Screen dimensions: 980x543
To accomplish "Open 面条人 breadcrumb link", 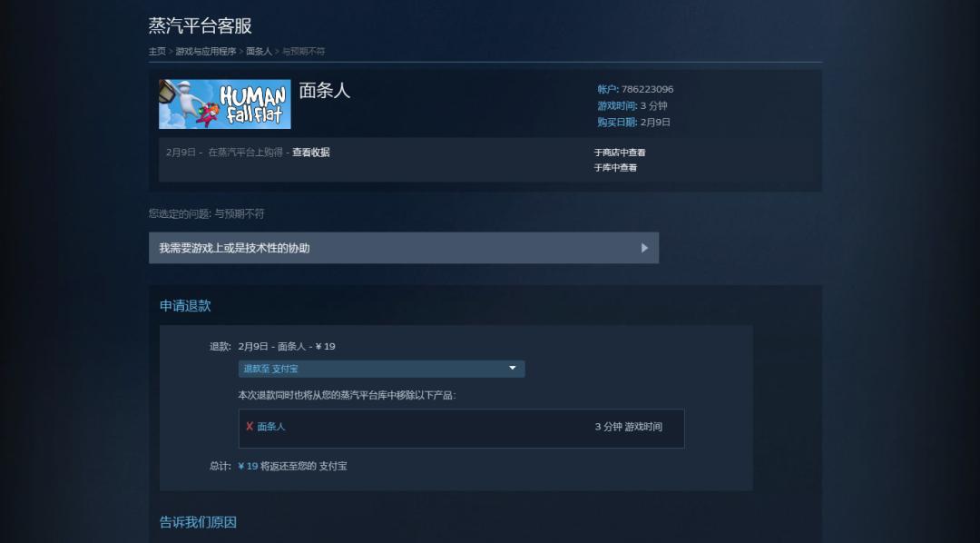I will pos(259,51).
